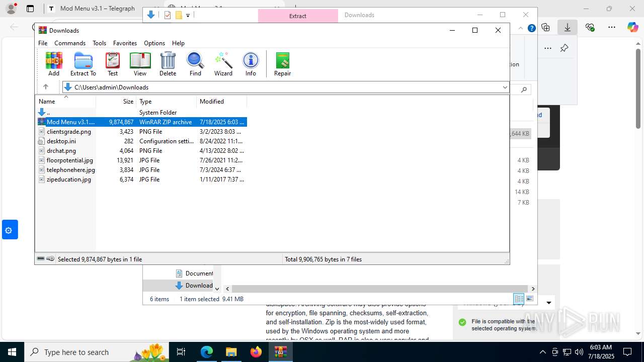Select telephonehere.jpg file
644x362 pixels.
pyautogui.click(x=71, y=170)
